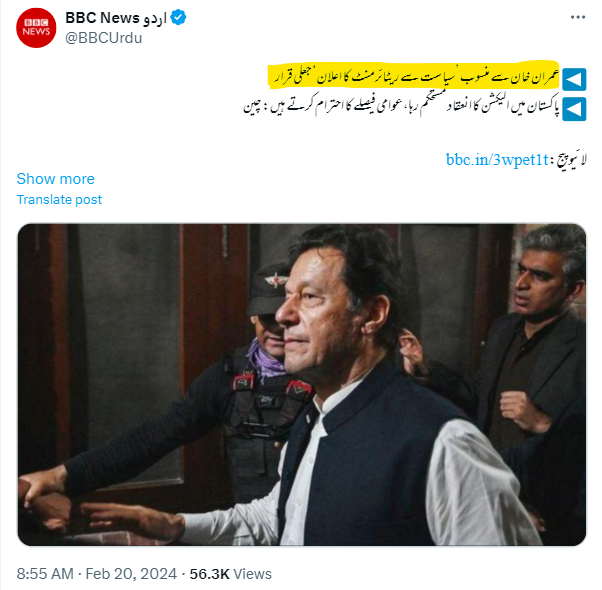Click the first blue play arrow emoji
This screenshot has height=590, width=602.
coord(574,79)
